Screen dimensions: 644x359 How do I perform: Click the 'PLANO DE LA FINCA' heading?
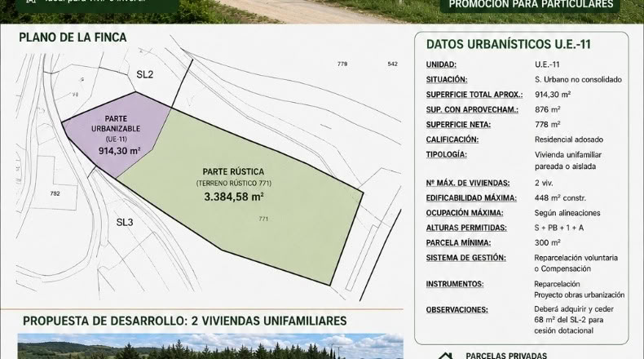(x=73, y=38)
